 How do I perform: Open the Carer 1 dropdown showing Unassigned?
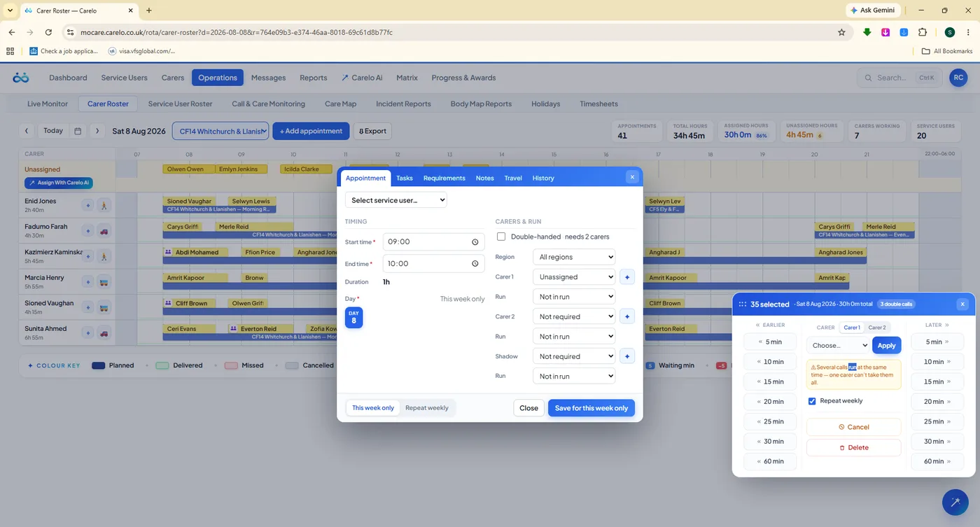click(574, 277)
